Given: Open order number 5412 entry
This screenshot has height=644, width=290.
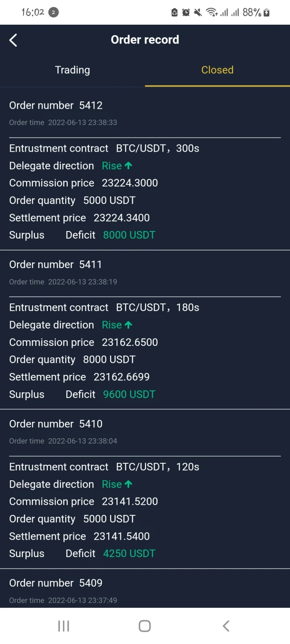Looking at the screenshot, I should (56, 105).
